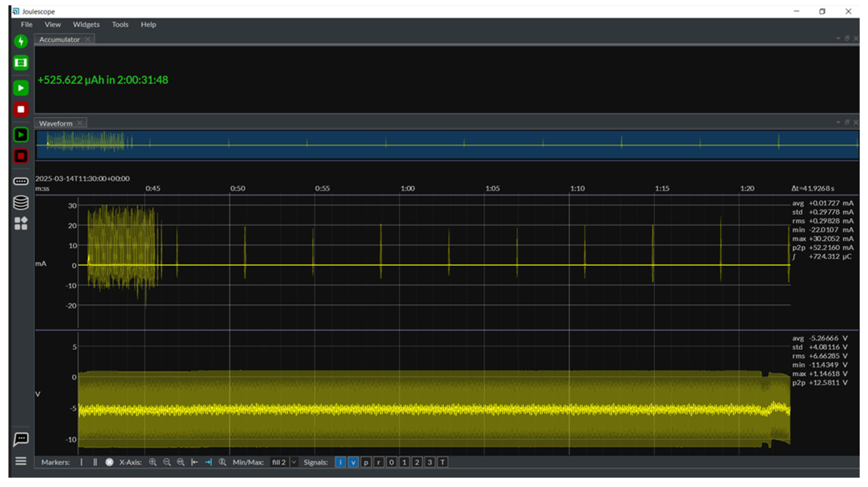Open the Tools menu

point(120,25)
